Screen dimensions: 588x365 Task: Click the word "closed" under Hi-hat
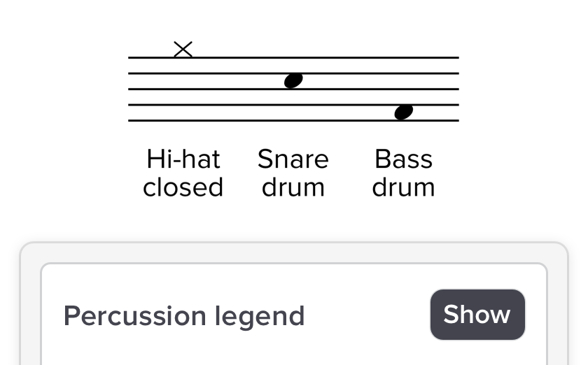[183, 187]
